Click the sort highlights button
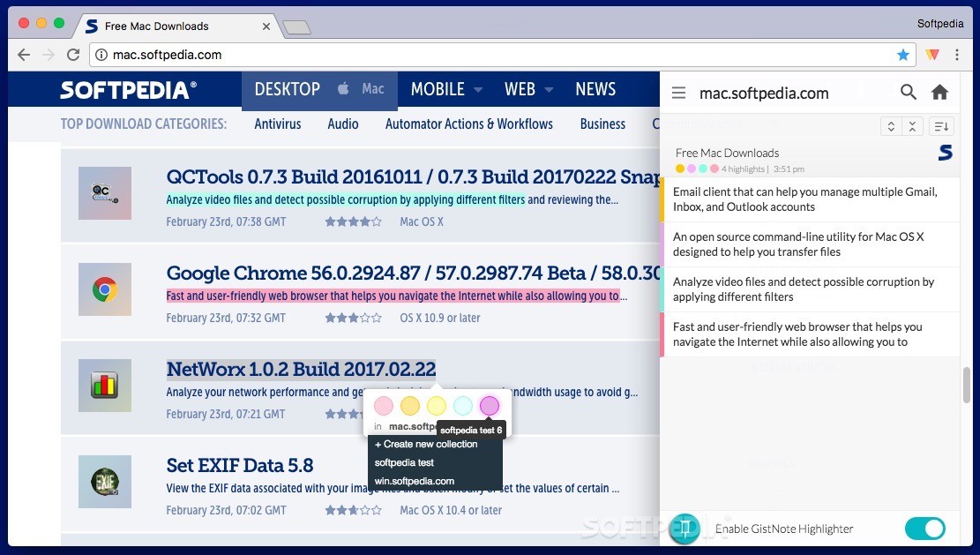 click(x=941, y=126)
